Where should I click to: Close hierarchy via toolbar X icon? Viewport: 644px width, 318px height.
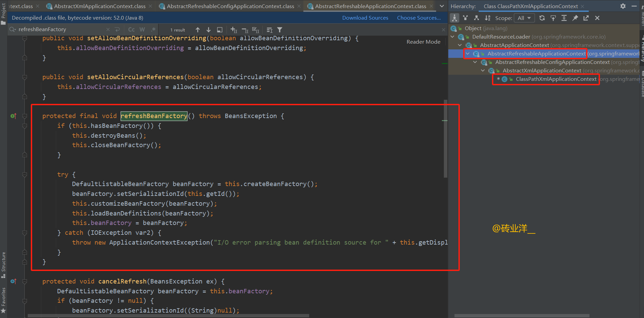(597, 18)
